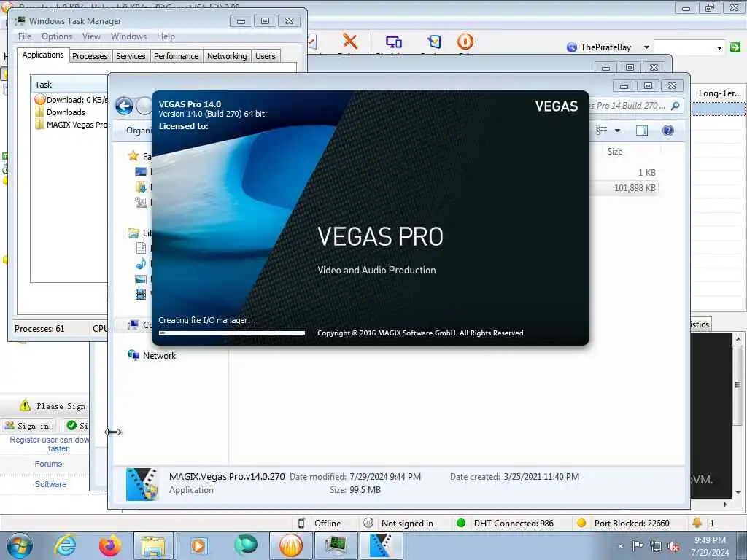
Task: Click the Long-Ter... column header in BitComet
Action: tap(719, 93)
